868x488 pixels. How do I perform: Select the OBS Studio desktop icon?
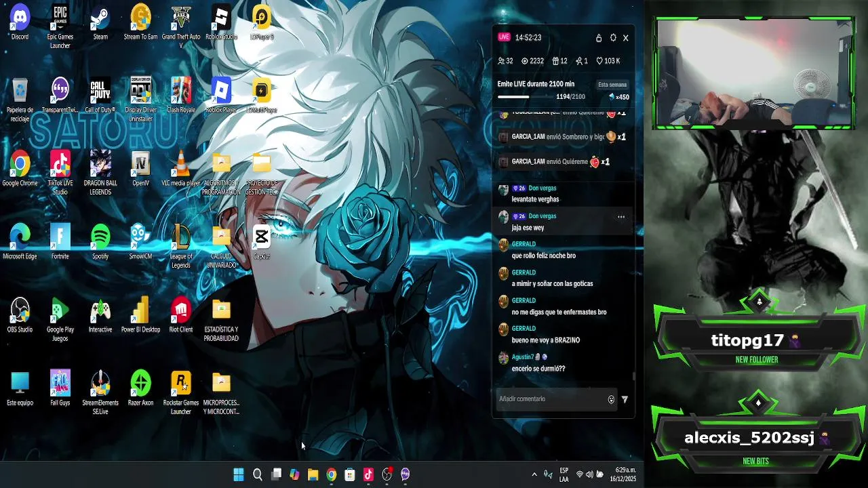(x=20, y=316)
